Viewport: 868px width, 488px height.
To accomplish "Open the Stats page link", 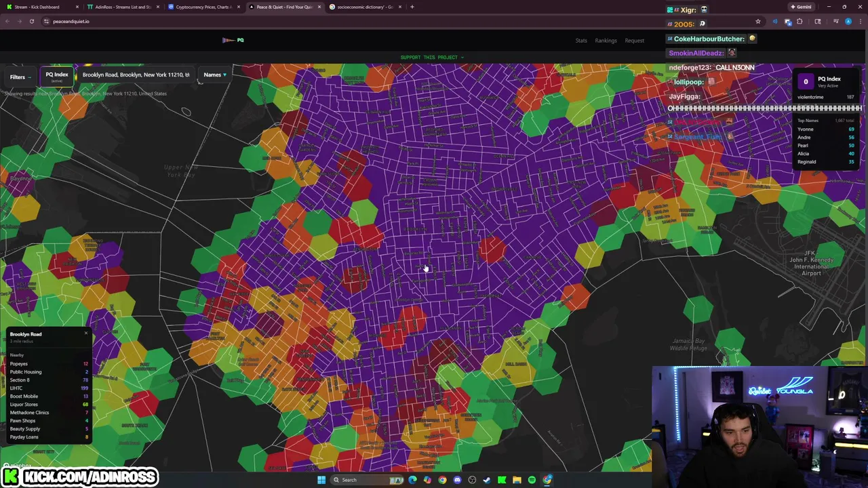I will pyautogui.click(x=581, y=41).
